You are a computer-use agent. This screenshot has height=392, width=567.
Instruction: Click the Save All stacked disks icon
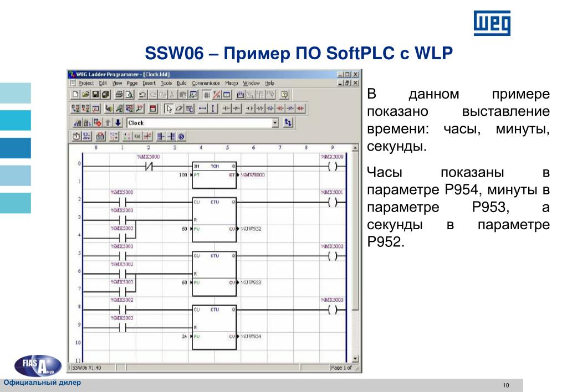click(106, 94)
